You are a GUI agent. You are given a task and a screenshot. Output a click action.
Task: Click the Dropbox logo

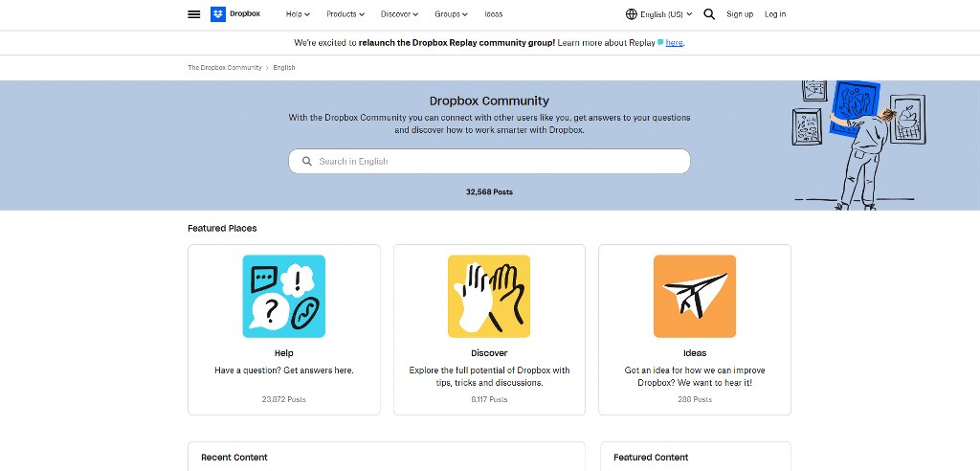tap(235, 14)
